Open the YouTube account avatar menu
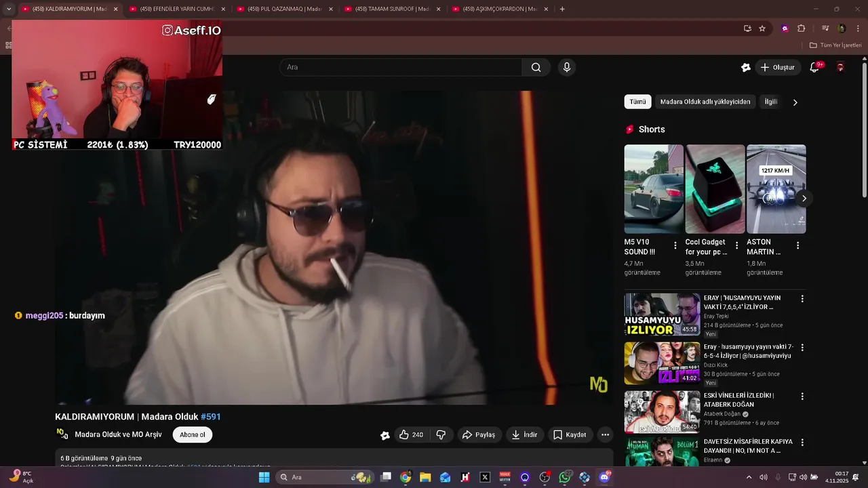The image size is (868, 488). [x=841, y=67]
